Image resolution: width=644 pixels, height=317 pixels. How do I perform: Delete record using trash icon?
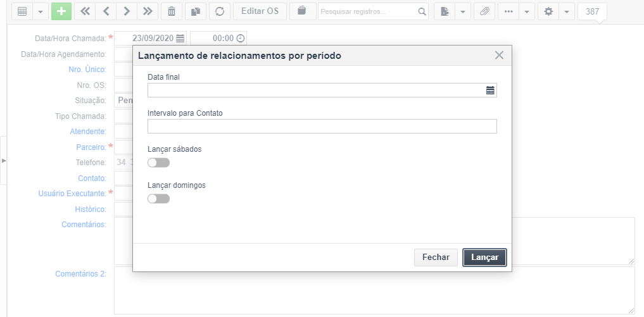pyautogui.click(x=172, y=11)
